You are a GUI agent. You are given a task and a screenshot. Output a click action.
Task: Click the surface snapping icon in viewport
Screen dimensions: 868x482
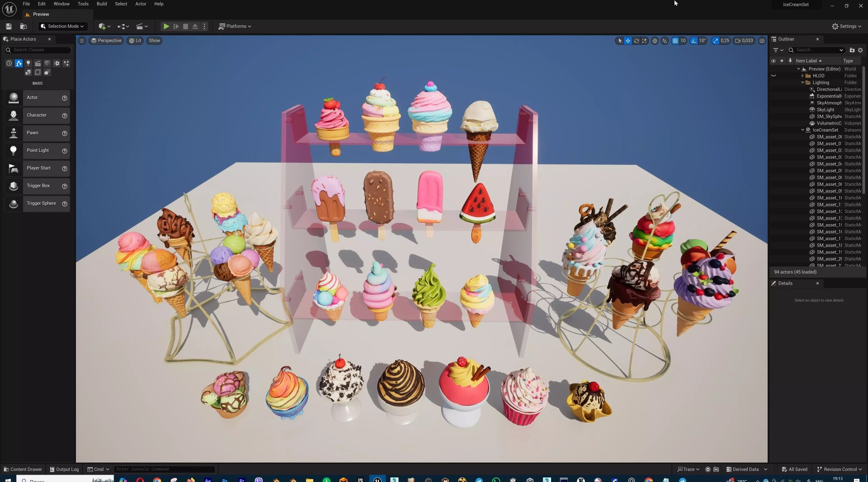click(665, 41)
